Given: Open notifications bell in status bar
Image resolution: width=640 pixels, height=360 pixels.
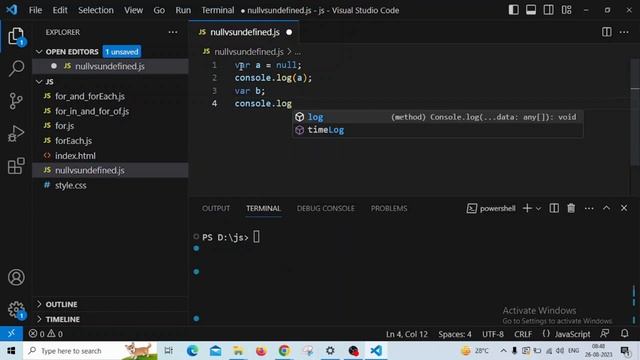Looking at the screenshot, I should tap(624, 334).
